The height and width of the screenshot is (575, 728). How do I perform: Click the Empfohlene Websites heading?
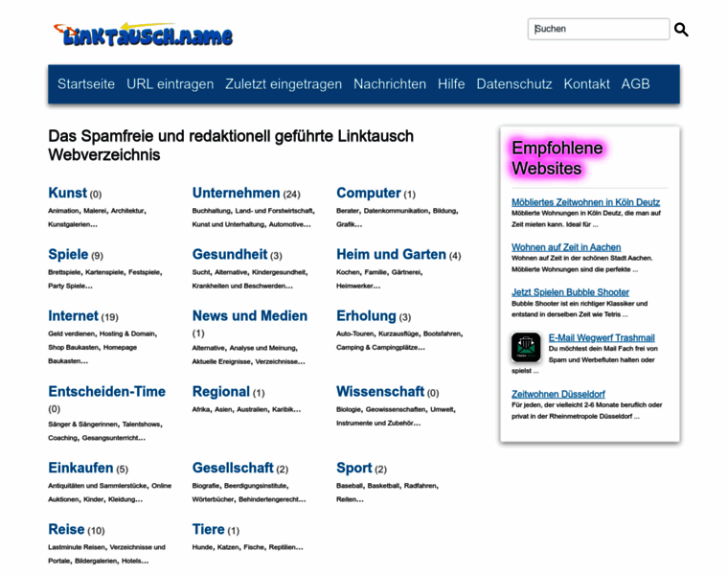click(557, 158)
